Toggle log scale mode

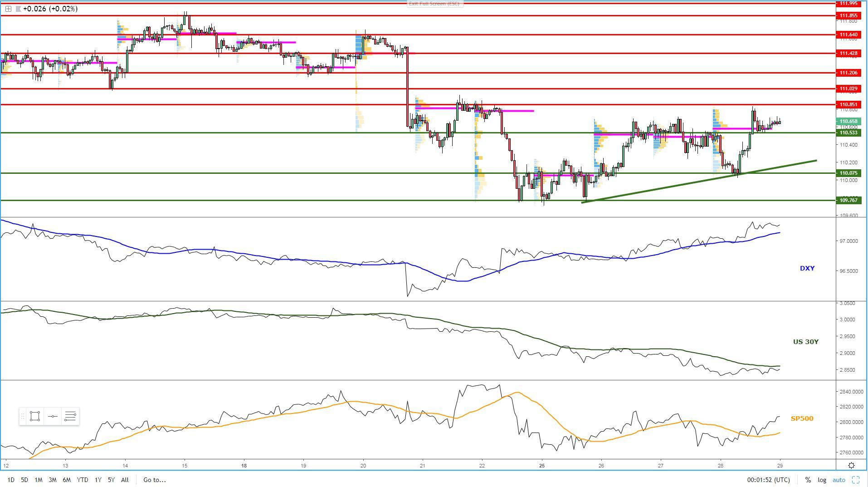pyautogui.click(x=822, y=480)
